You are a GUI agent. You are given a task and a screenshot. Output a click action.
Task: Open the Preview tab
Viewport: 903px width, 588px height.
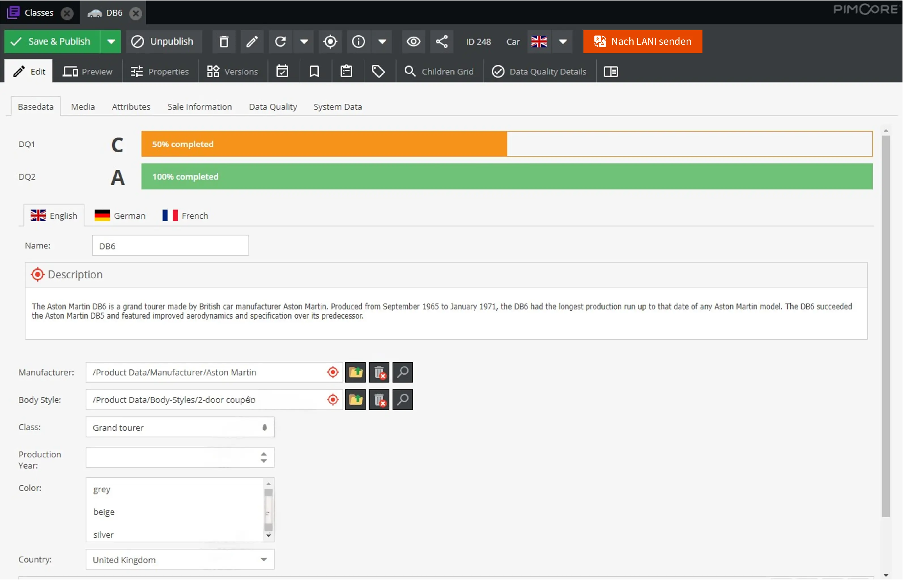[88, 71]
